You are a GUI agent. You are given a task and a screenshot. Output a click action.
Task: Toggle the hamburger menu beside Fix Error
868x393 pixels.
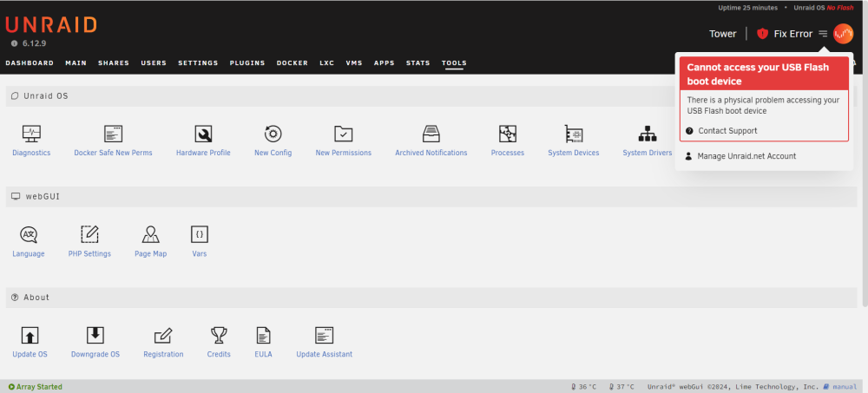[823, 34]
